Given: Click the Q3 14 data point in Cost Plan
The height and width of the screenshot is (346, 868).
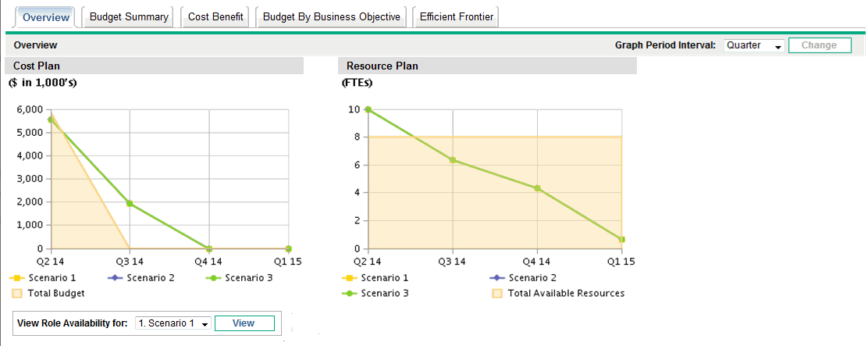Looking at the screenshot, I should click(130, 204).
